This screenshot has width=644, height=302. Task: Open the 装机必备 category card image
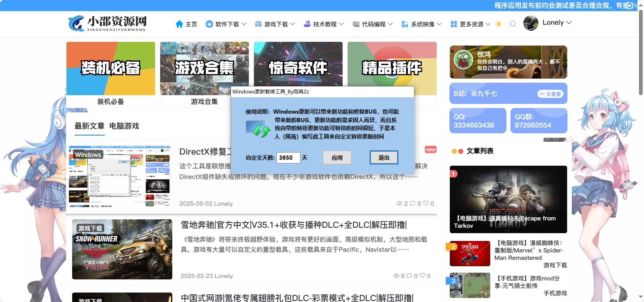point(111,68)
